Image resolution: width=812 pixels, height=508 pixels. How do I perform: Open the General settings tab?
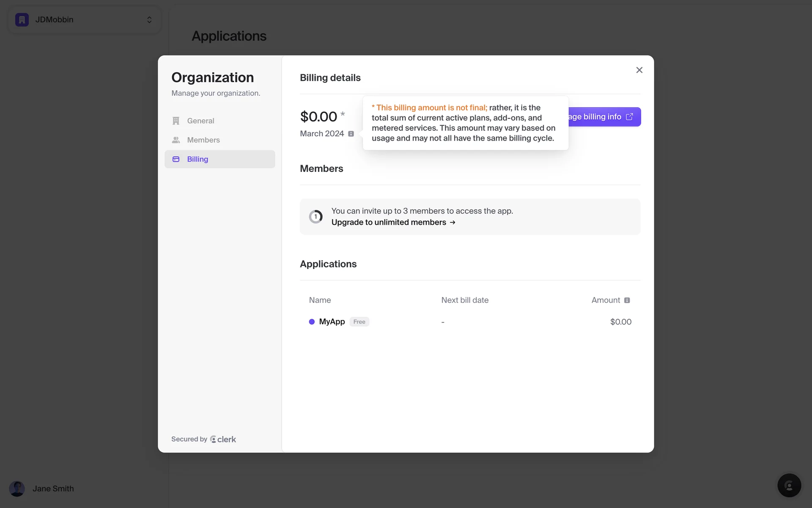coord(200,121)
